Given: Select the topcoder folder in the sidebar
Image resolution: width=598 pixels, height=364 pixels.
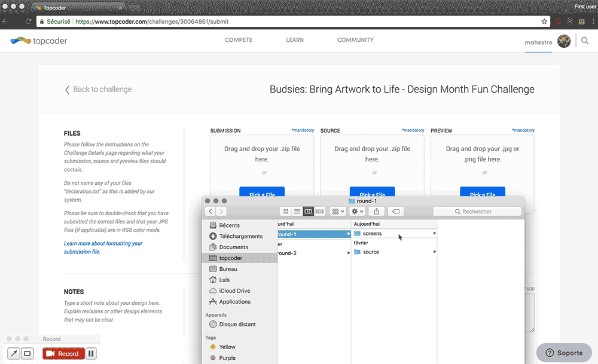Looking at the screenshot, I should point(240,258).
